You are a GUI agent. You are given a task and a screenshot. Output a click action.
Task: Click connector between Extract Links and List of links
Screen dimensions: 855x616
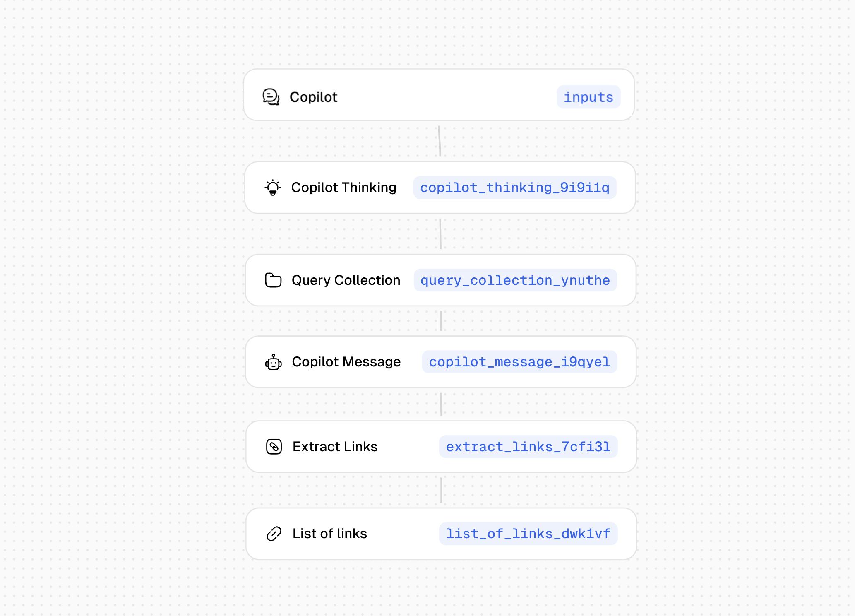pos(441,490)
